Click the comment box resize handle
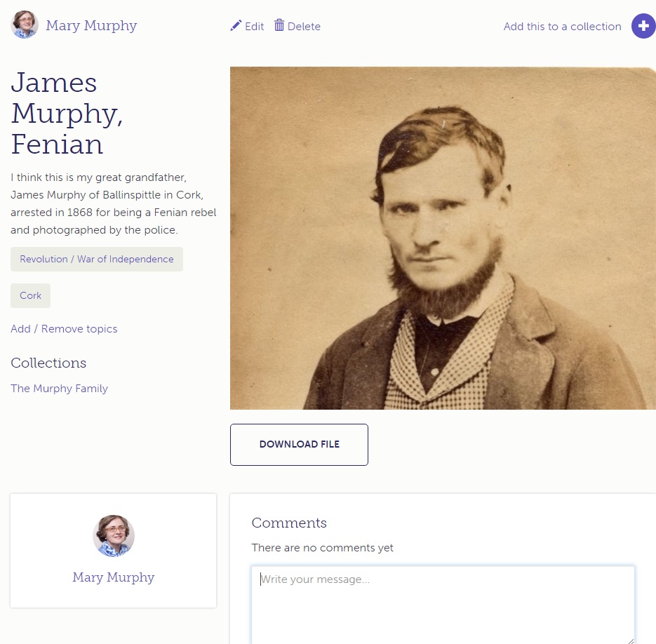Screen dimensions: 656x644 (x=631, y=640)
